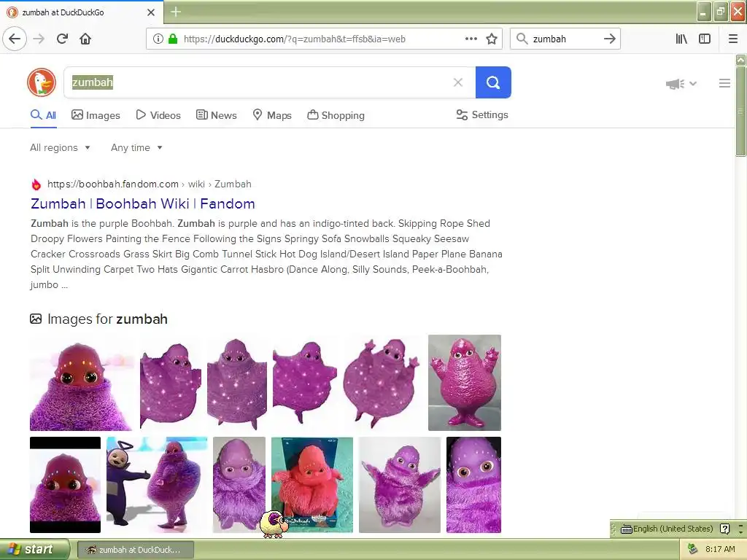Open first image of Zumbah close-up face

[82, 383]
